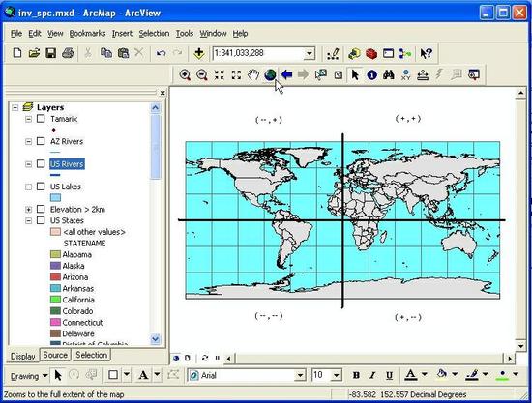
Task: Click the Copy icon in toolbar
Action: [106, 53]
